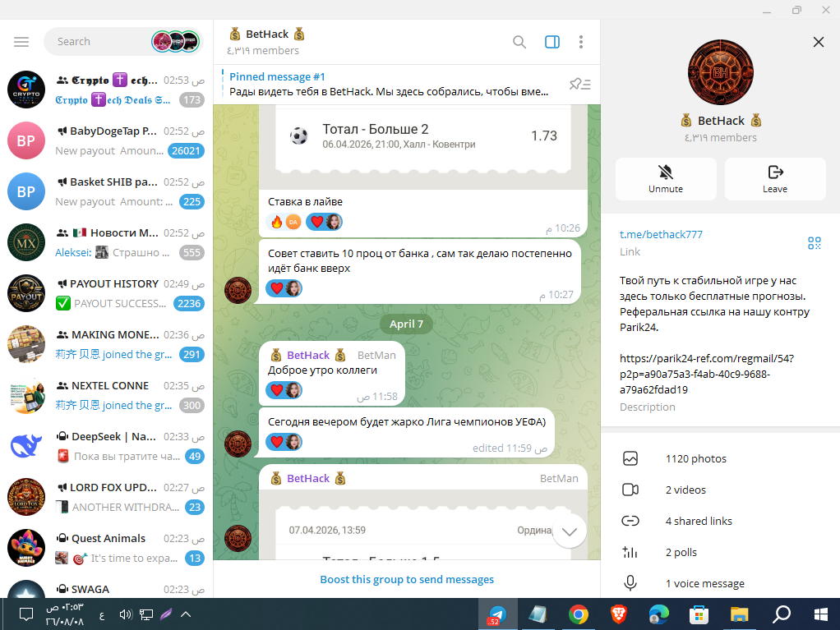Open Pinned message #1 banner
The height and width of the screenshot is (630, 840).
click(389, 84)
